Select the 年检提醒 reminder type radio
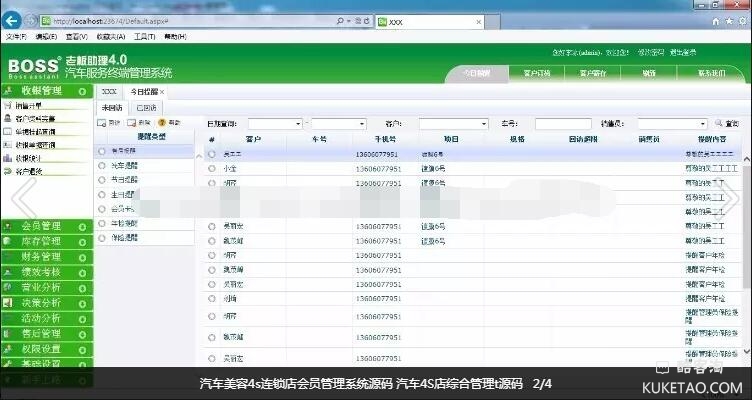752x400 pixels. (101, 224)
